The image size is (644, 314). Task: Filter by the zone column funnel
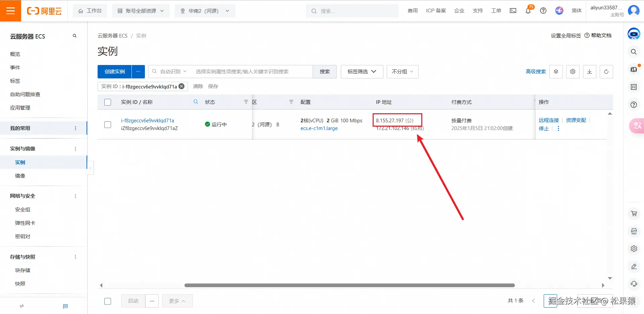click(x=291, y=102)
